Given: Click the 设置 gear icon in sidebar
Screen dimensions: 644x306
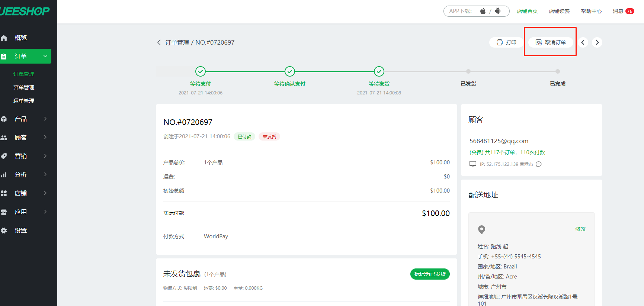Looking at the screenshot, I should 4,231.
